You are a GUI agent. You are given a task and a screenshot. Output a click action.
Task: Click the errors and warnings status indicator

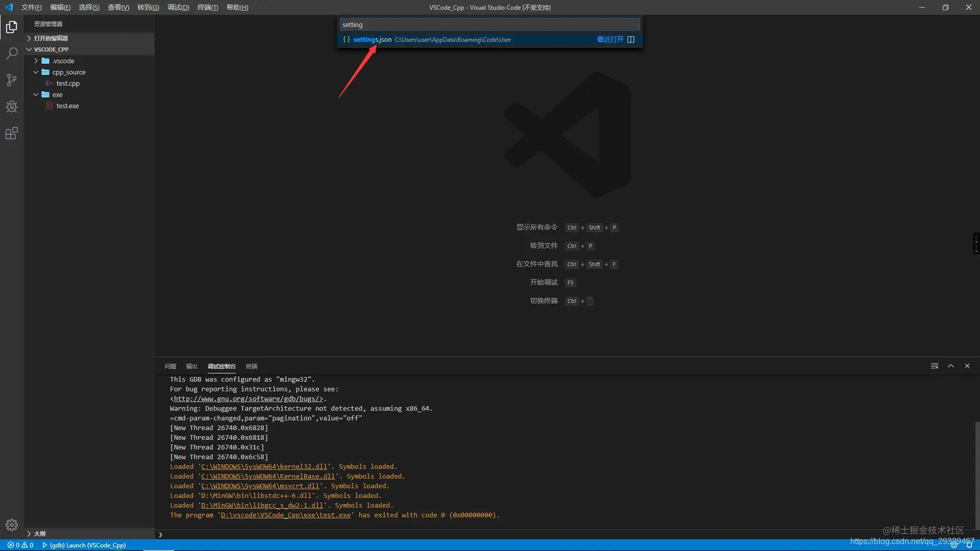coord(20,545)
